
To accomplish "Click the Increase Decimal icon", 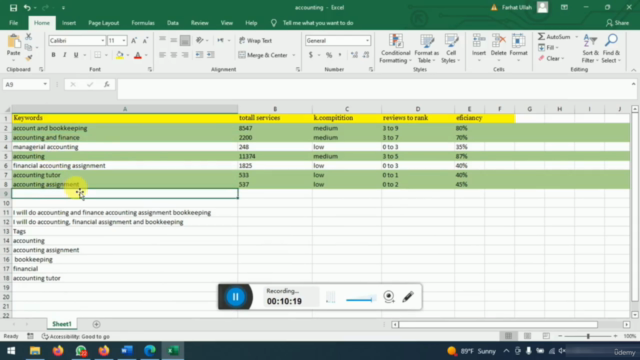I will (x=354, y=55).
